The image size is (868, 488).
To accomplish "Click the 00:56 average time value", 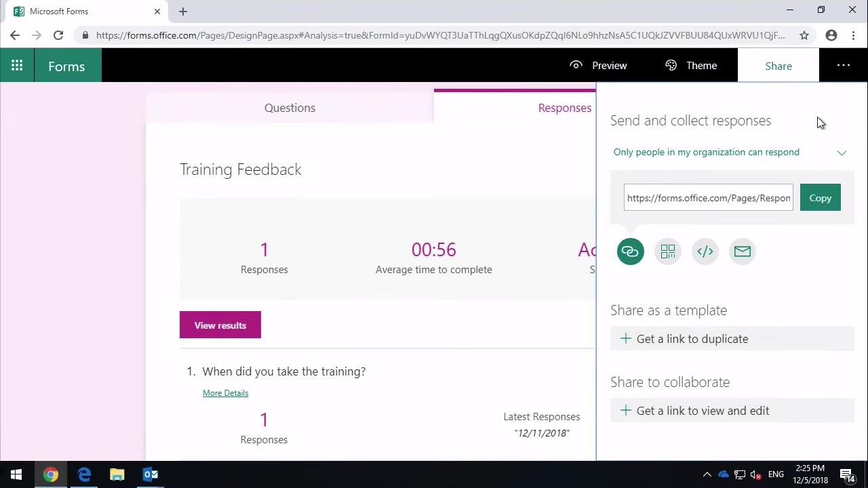I will [434, 249].
